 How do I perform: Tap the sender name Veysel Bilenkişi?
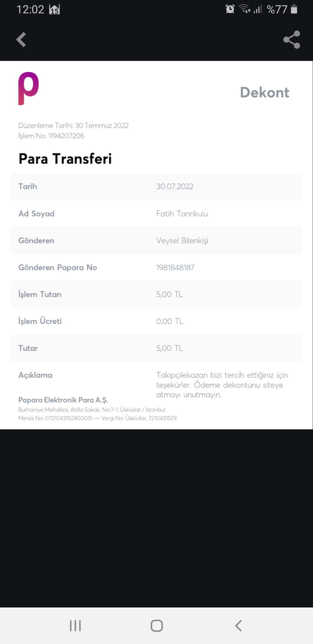click(x=182, y=241)
